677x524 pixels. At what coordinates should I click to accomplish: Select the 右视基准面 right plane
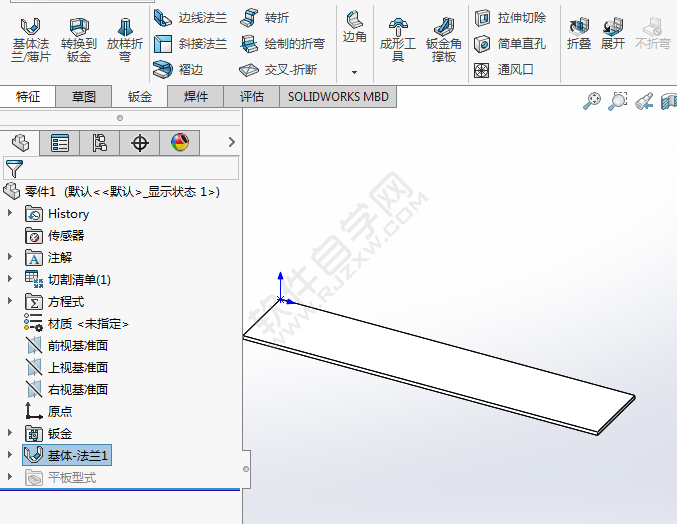(x=66, y=389)
